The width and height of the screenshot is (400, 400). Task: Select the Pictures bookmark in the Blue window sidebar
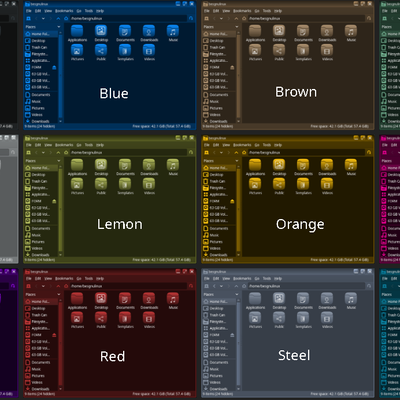41,108
